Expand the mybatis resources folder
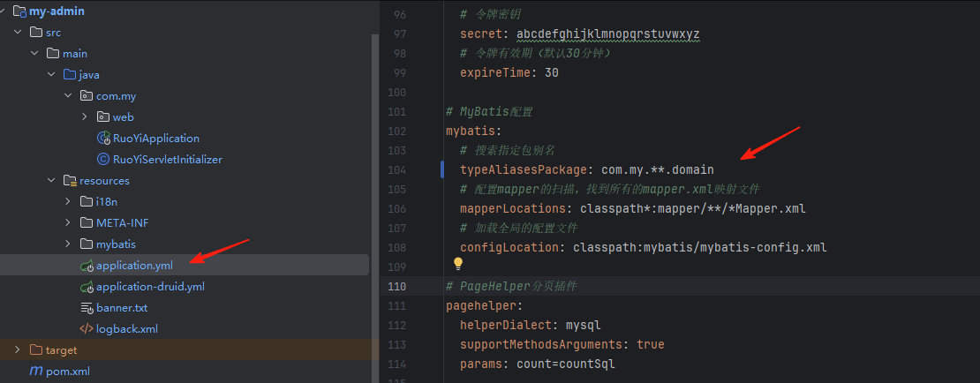Screen dimensions: 980x383 click(69, 244)
